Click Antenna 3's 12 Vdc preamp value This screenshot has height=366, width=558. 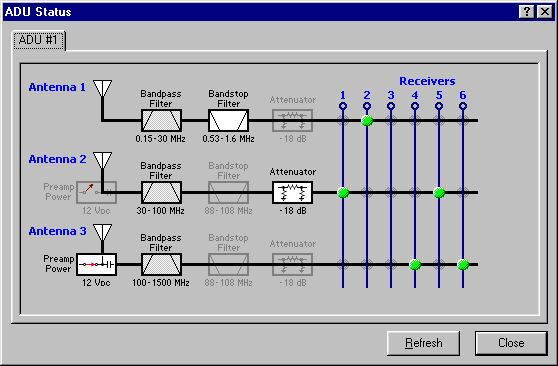tap(96, 283)
